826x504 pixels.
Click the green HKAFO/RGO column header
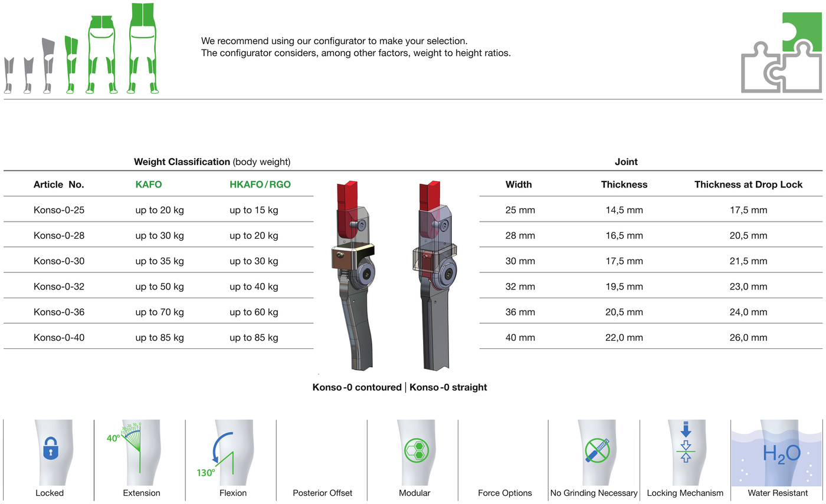pos(260,185)
